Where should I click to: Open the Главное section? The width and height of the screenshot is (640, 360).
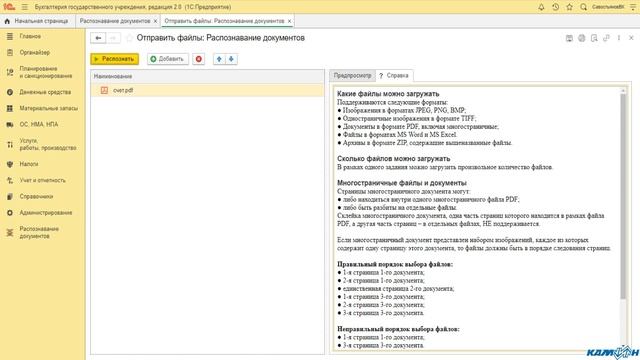point(30,36)
